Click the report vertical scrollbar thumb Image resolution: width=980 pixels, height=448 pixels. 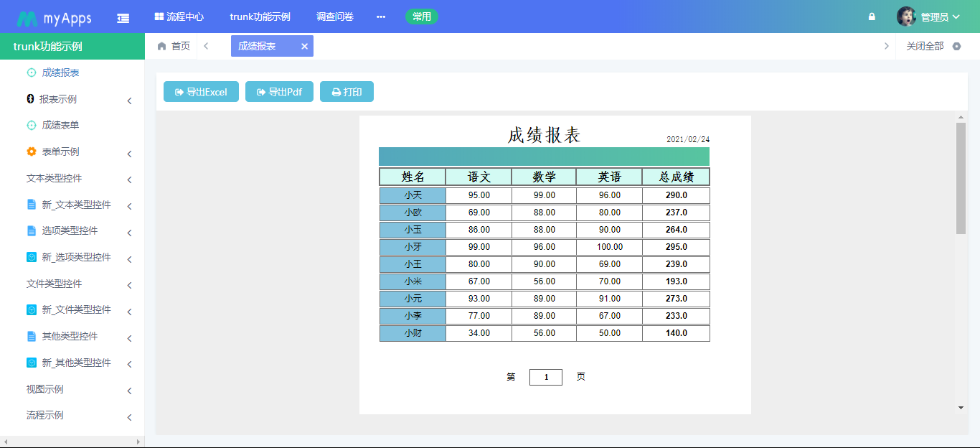961,178
